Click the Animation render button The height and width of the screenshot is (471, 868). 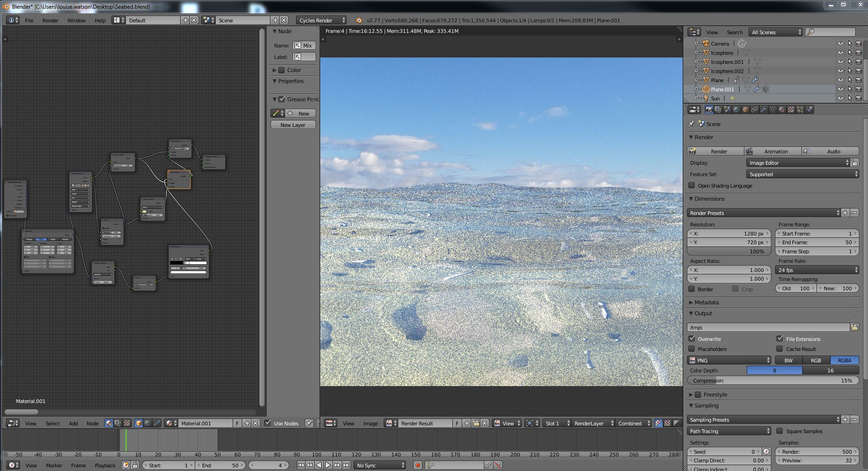[773, 151]
